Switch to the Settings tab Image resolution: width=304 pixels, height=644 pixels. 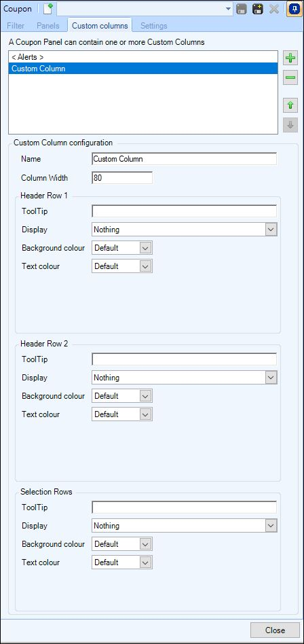154,25
